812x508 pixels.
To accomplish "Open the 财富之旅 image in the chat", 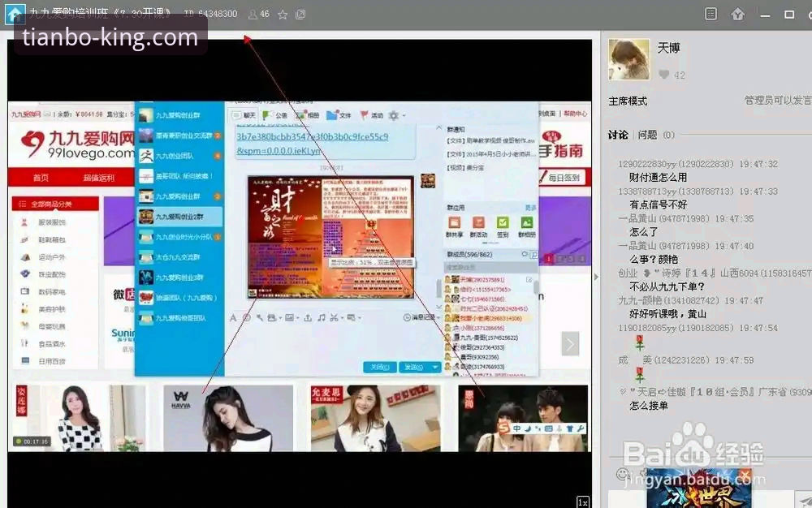I will click(x=331, y=237).
